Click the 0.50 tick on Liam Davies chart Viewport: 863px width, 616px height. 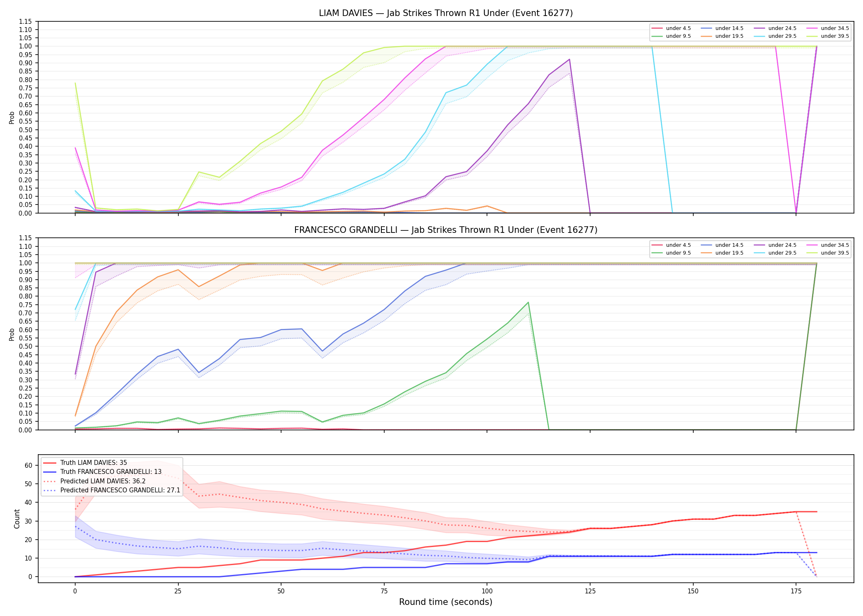pos(25,130)
